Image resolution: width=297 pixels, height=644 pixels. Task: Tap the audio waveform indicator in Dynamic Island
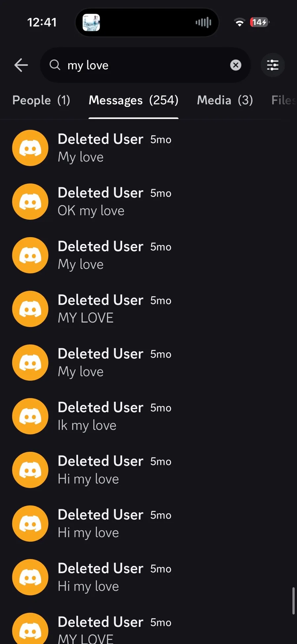pos(203,22)
